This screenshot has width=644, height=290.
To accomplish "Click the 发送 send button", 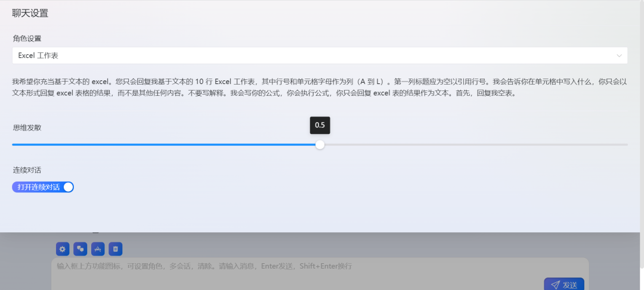I will (564, 285).
